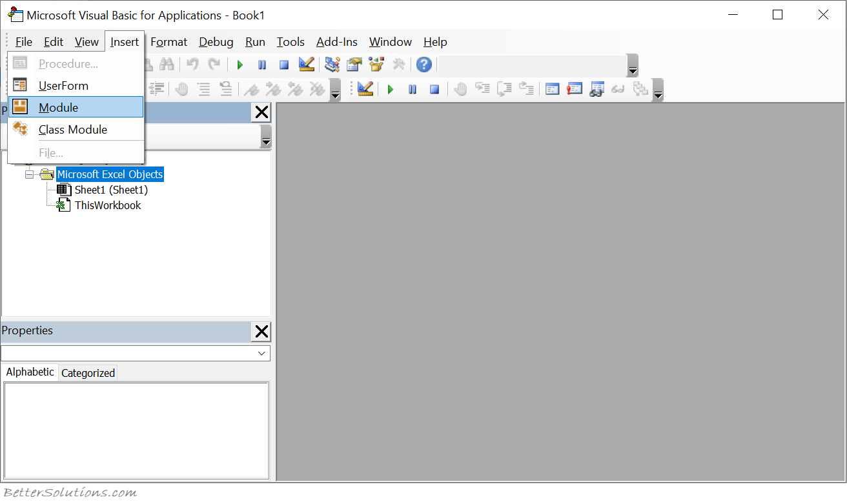Viewport: 847px width, 504px height.
Task: Close the Project Explorer panel
Action: 261,112
